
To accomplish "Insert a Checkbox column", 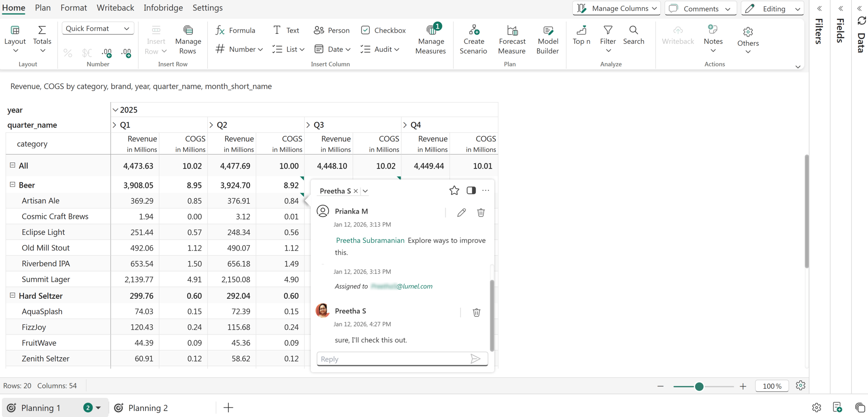I will [x=383, y=30].
